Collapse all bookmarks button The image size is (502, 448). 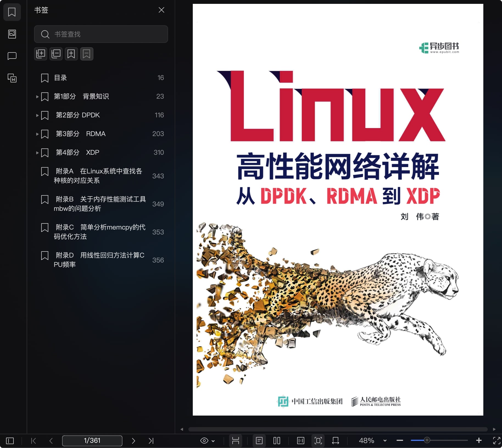pos(56,54)
